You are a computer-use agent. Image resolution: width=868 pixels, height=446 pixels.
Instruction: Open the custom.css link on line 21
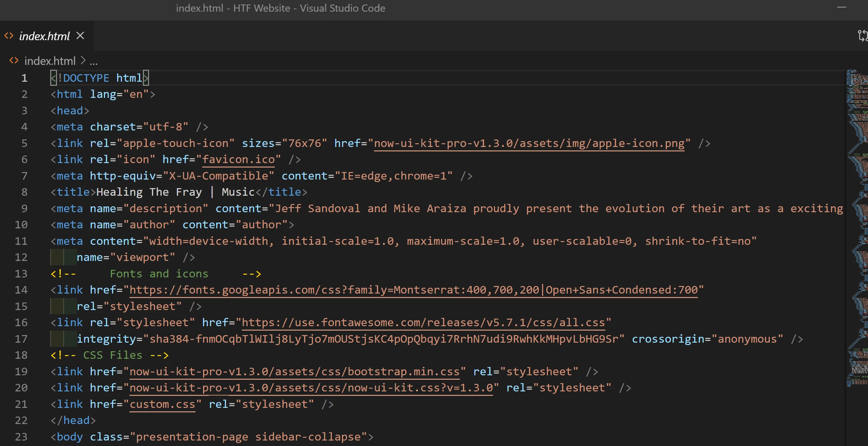pyautogui.click(x=162, y=404)
